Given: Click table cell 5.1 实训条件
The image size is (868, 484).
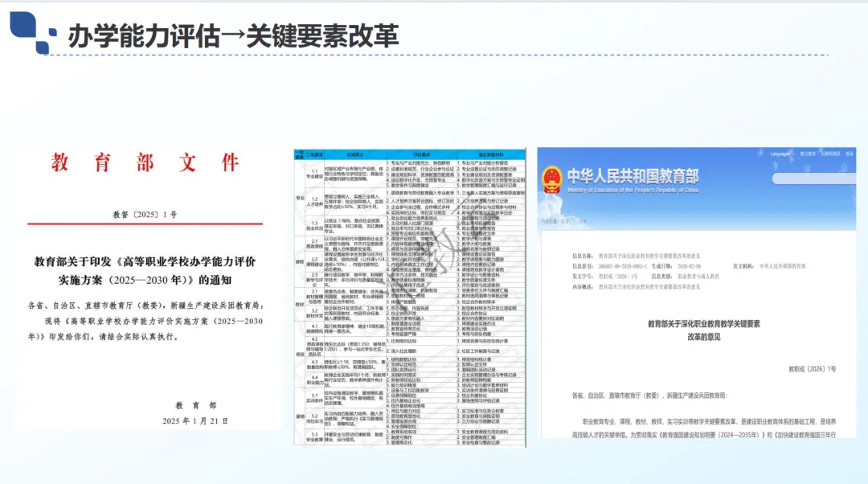Looking at the screenshot, I should tap(314, 398).
